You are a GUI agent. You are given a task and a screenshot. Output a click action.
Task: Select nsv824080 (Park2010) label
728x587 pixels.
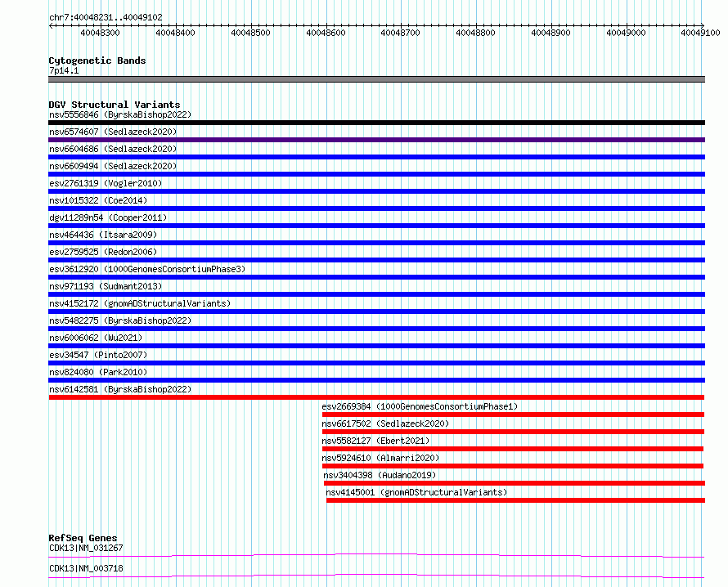tap(98, 372)
